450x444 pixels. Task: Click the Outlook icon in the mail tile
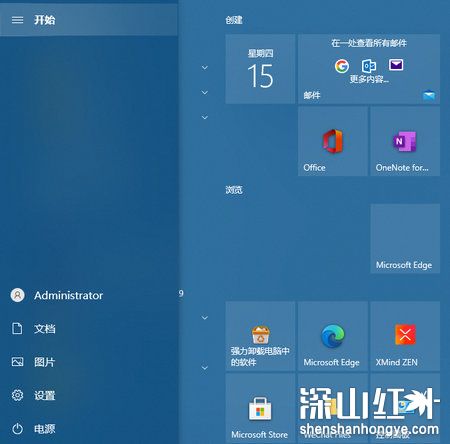tap(369, 66)
